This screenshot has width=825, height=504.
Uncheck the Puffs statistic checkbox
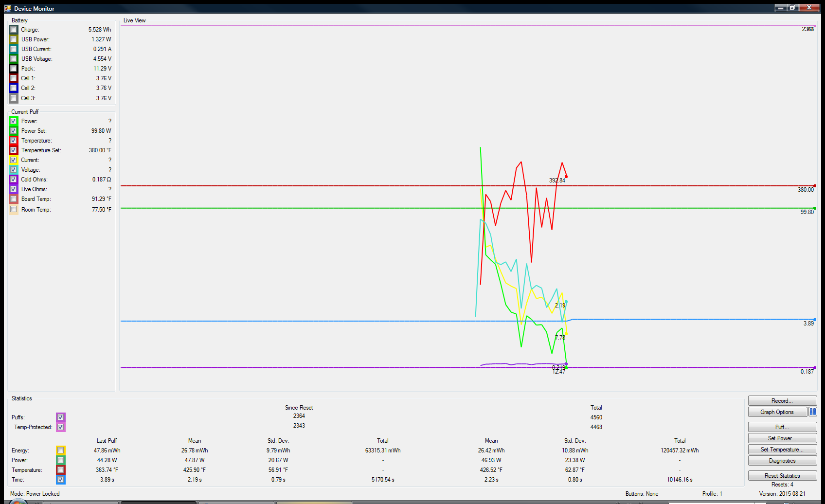point(61,417)
